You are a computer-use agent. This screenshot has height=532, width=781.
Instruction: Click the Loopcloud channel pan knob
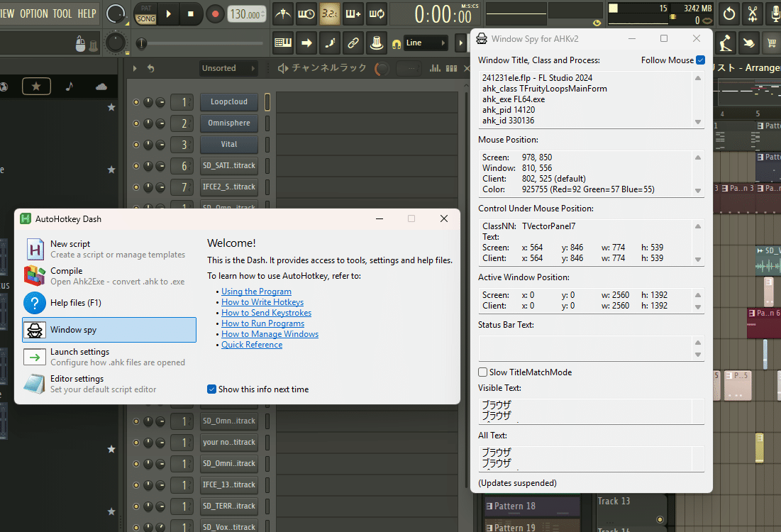148,102
